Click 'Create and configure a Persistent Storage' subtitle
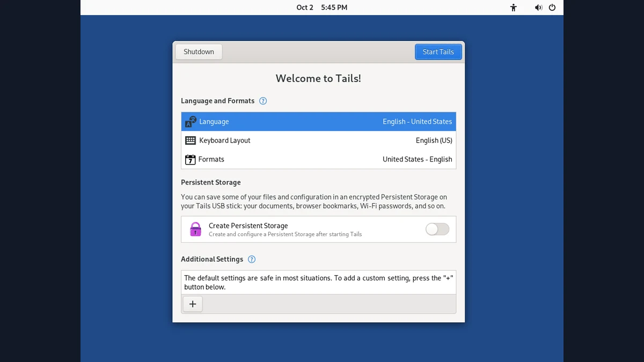This screenshot has height=362, width=644. pos(286,234)
